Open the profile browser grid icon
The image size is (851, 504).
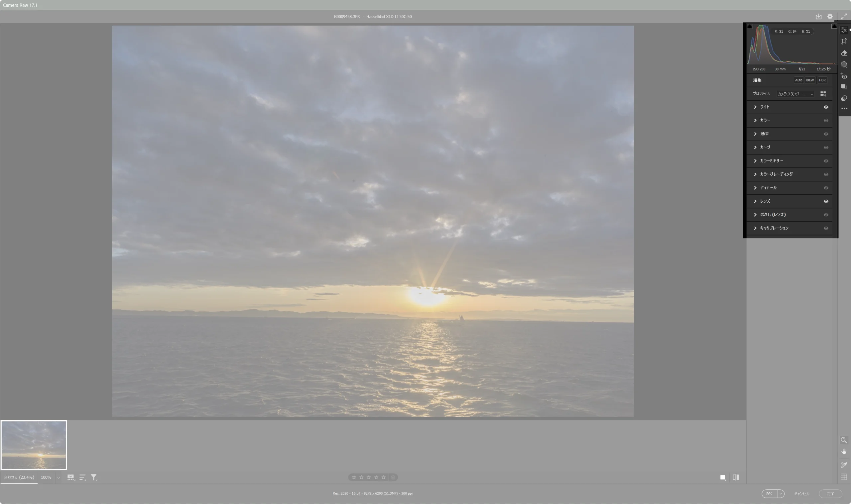(x=823, y=94)
